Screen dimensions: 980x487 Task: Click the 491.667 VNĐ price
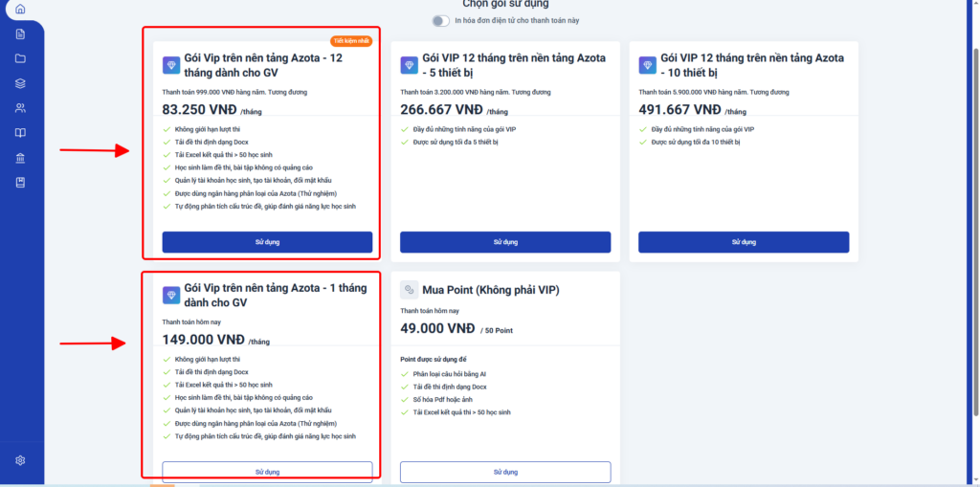click(679, 110)
